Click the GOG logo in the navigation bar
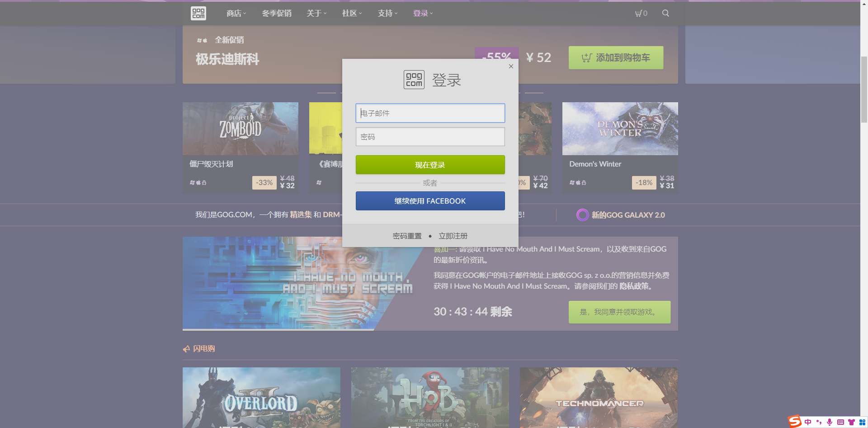Image resolution: width=868 pixels, height=428 pixels. (198, 13)
